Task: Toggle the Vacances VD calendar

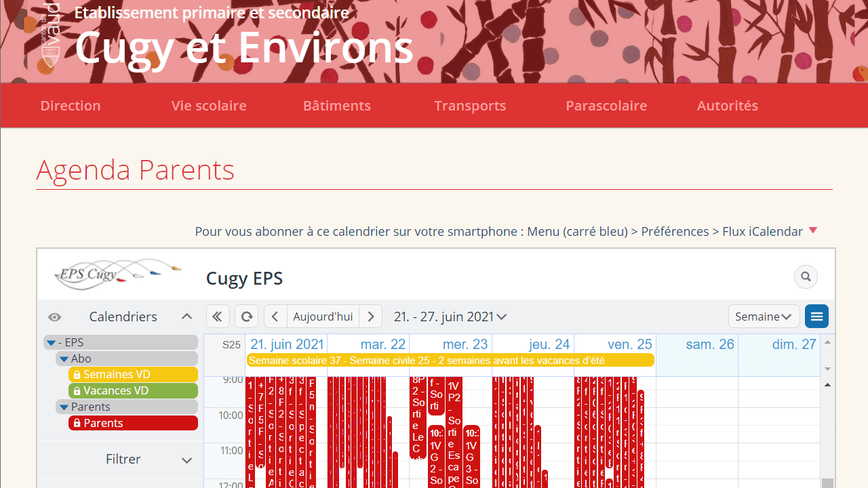Action: tap(133, 390)
